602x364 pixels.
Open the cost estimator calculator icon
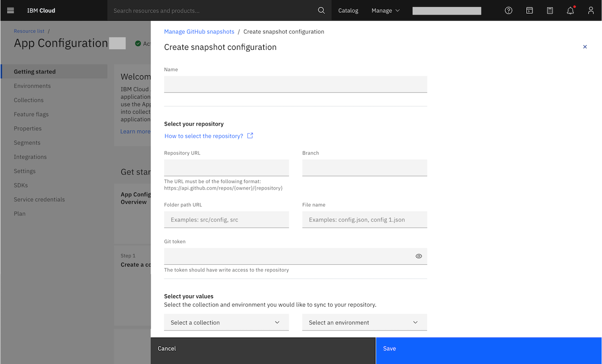click(550, 10)
